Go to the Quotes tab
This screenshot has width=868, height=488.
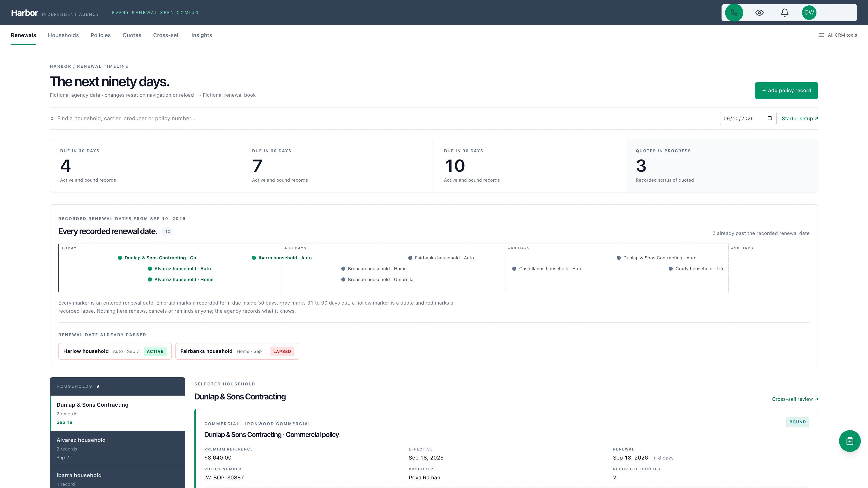point(132,35)
